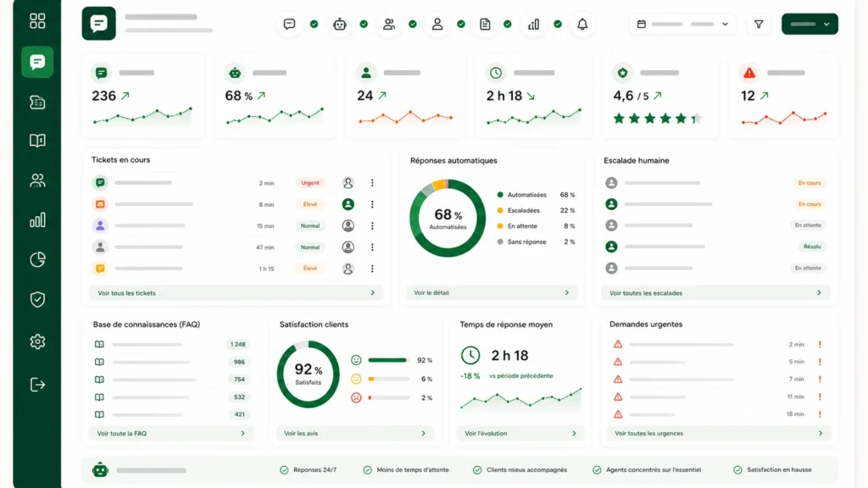Select the first urgent request taking 2 min
The image size is (868, 488).
coord(717,344)
